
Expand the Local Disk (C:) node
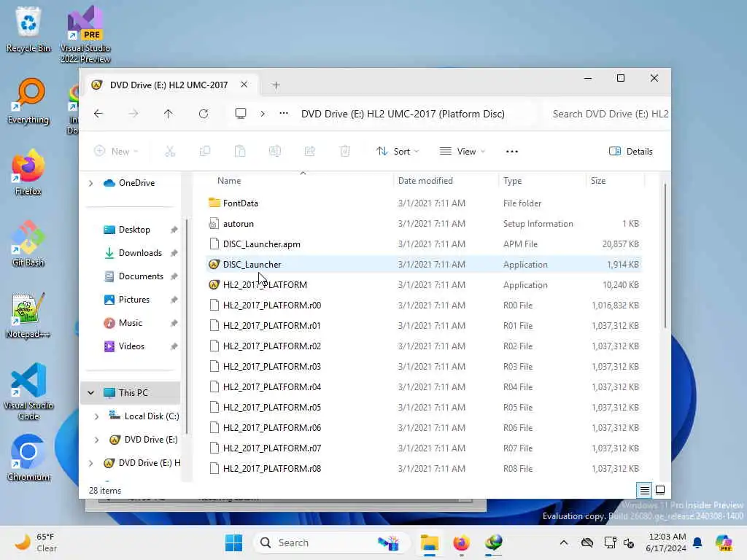(97, 416)
